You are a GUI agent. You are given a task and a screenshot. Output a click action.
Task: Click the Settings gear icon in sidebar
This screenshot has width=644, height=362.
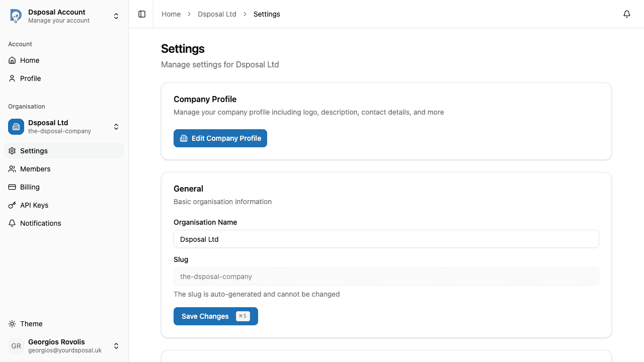coord(12,151)
